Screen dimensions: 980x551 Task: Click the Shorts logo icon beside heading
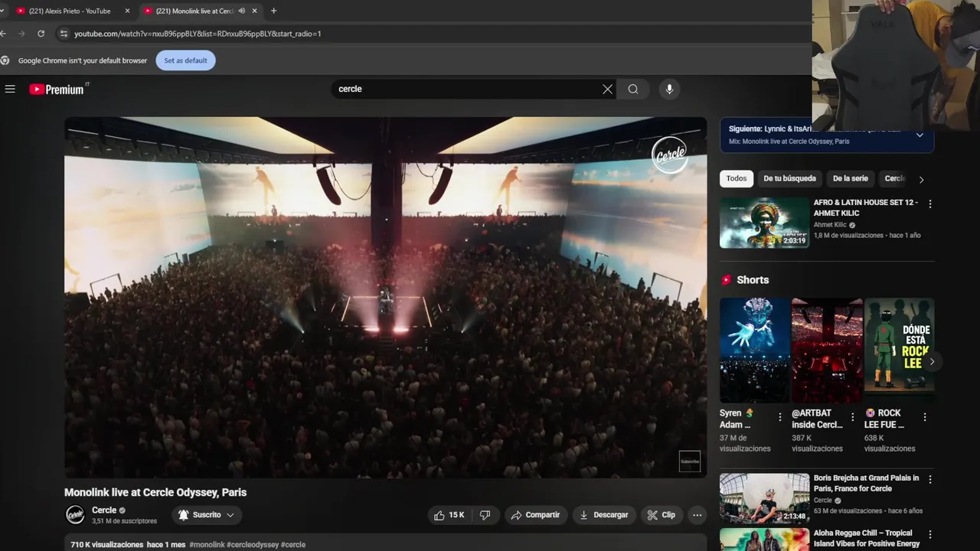727,280
